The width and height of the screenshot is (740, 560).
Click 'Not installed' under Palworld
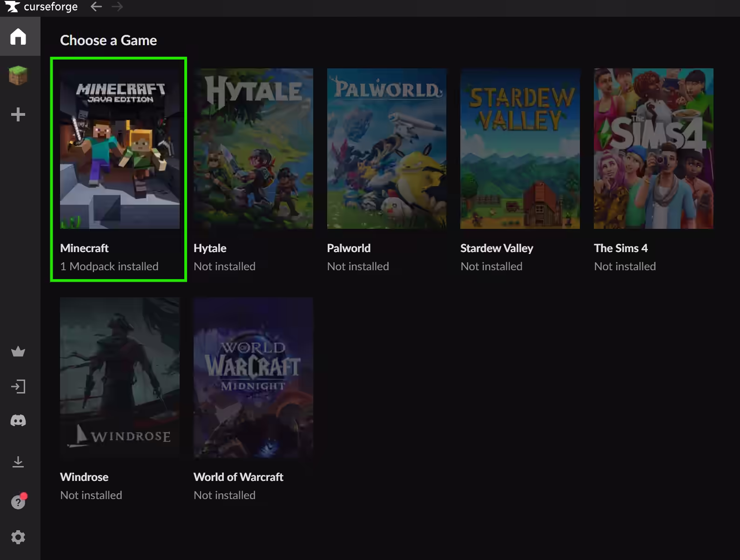click(x=358, y=267)
